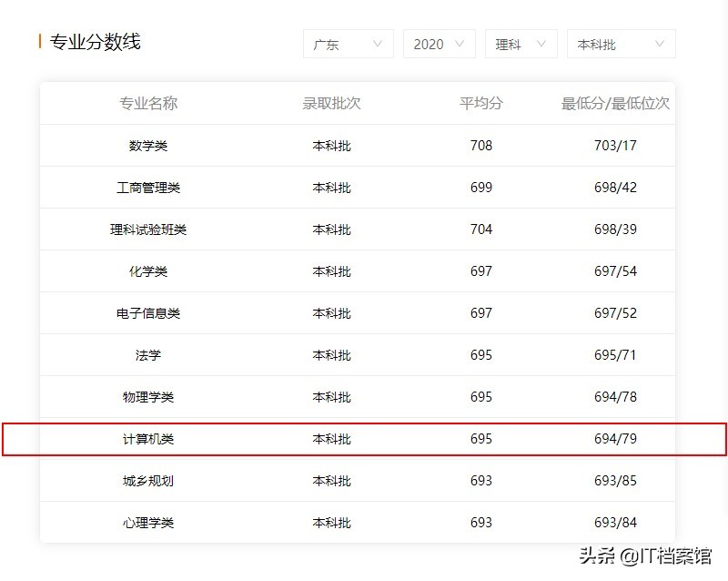Click the 理科 dropdown chevron arrow
The image size is (728, 581).
[x=543, y=43]
